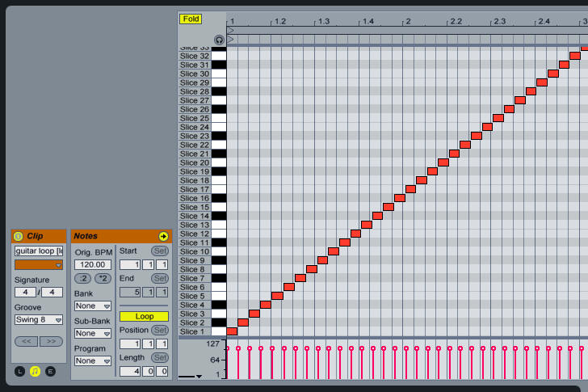
Task: Click velocity scale value 64
Action: point(215,360)
